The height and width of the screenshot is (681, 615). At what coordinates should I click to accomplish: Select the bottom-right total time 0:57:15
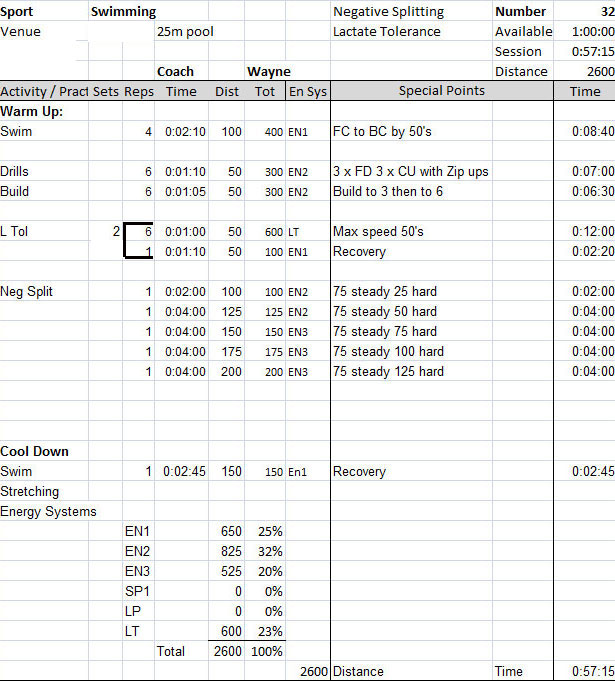[593, 671]
